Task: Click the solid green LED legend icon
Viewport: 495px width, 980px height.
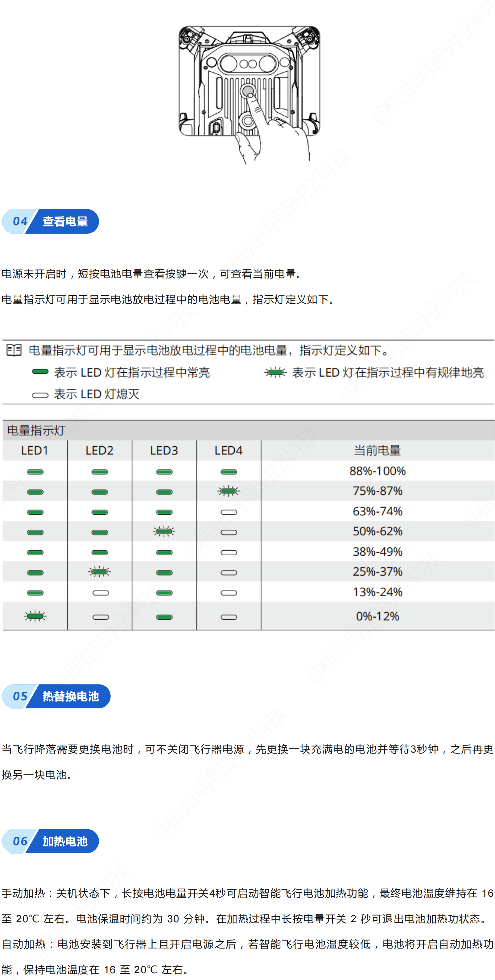Action: point(40,372)
